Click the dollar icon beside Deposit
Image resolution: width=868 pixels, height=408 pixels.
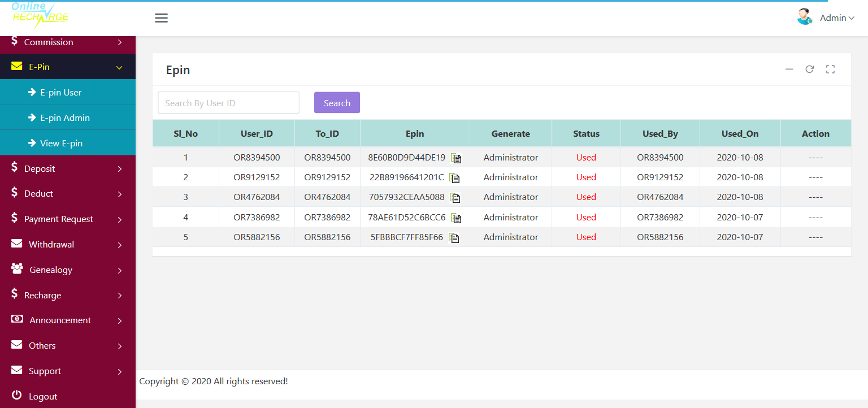tap(15, 168)
